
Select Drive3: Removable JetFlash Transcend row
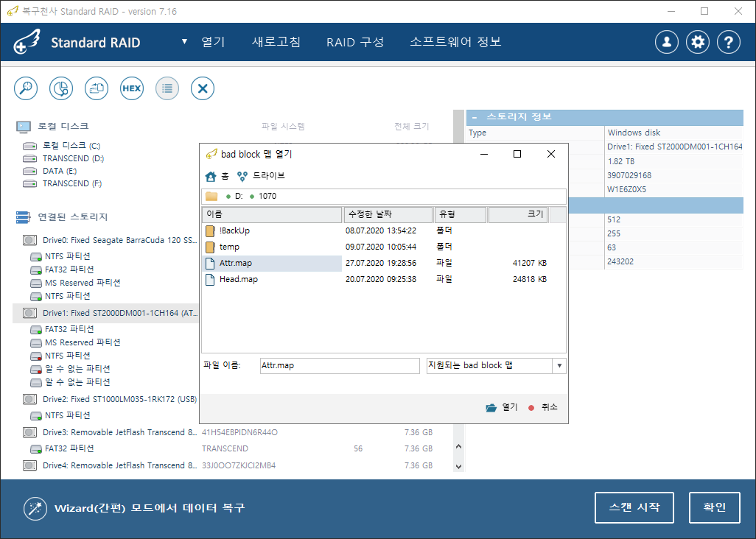tap(119, 432)
